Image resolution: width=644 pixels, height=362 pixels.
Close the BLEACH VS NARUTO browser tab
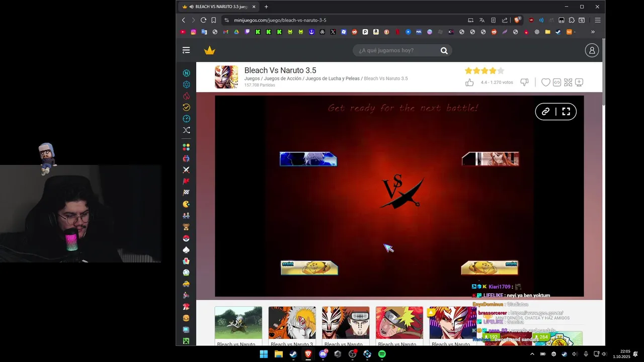[x=254, y=7]
